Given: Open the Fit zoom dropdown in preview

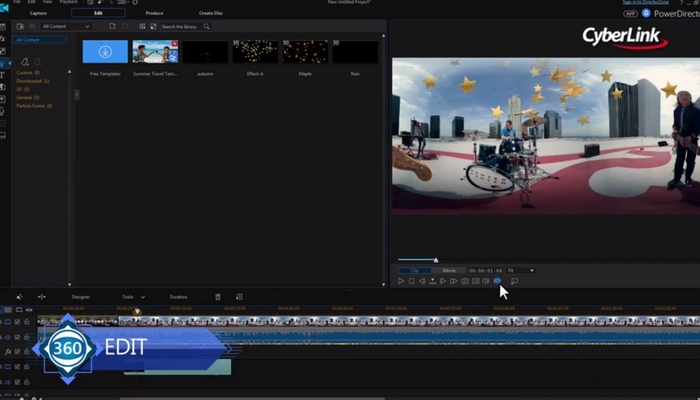Looking at the screenshot, I should pos(520,270).
